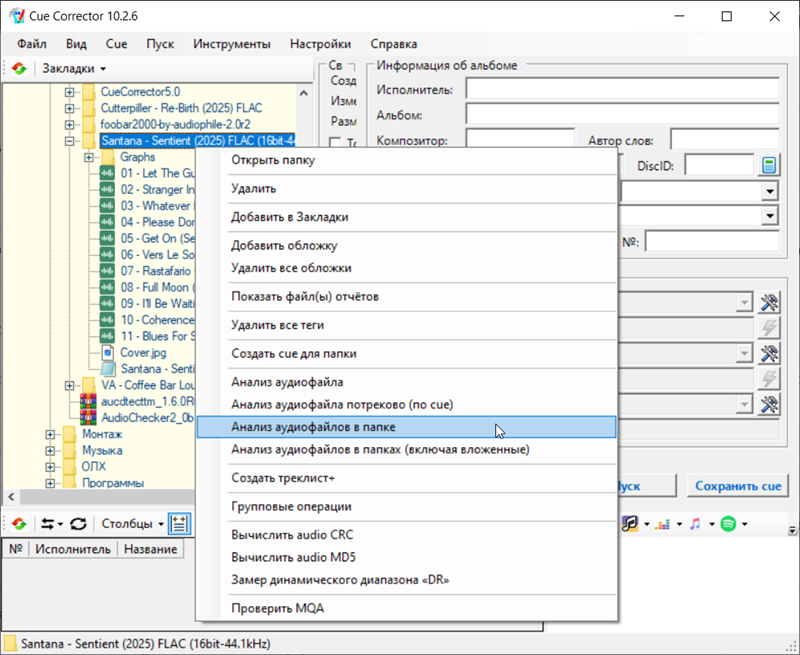Image resolution: width=800 pixels, height=655 pixels.
Task: Click the folder tree scroll-up arrow
Action: tap(304, 93)
